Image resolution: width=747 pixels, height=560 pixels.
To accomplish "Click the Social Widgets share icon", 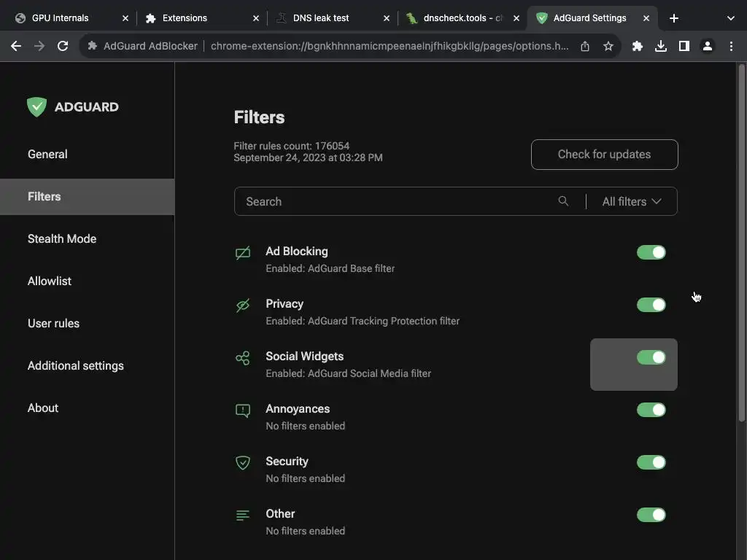I will click(243, 358).
